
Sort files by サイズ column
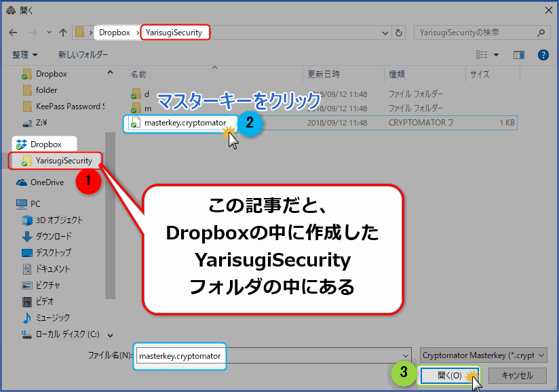click(480, 74)
